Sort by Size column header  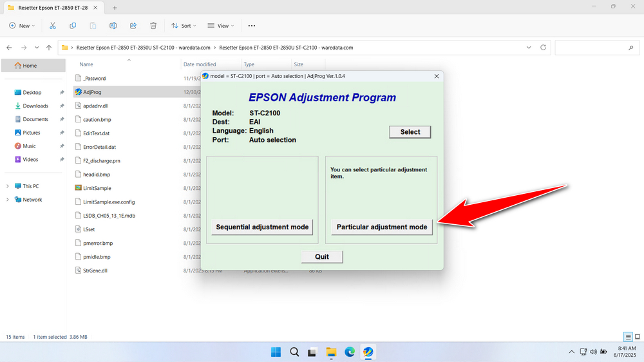click(299, 64)
